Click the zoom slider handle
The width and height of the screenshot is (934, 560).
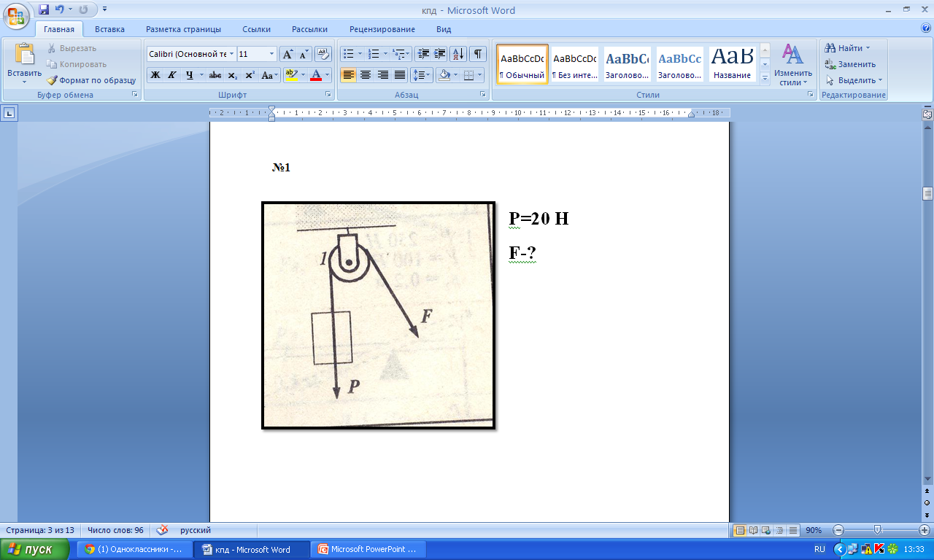click(x=878, y=530)
